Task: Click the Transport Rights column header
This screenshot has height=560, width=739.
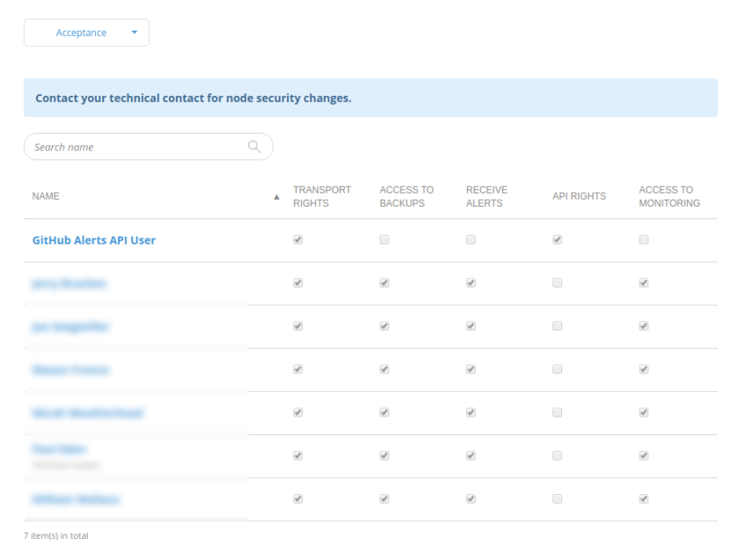Action: [x=321, y=196]
